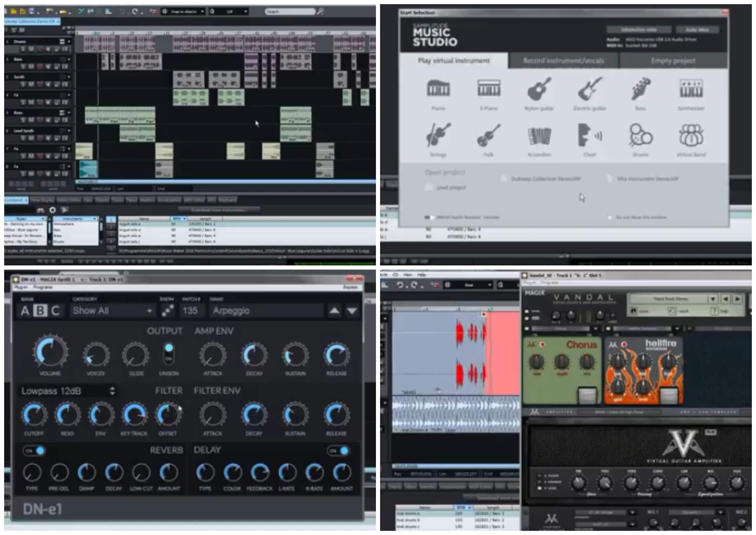Step to previous Vandal preset arrow
The height and width of the screenshot is (535, 756).
(x=726, y=299)
